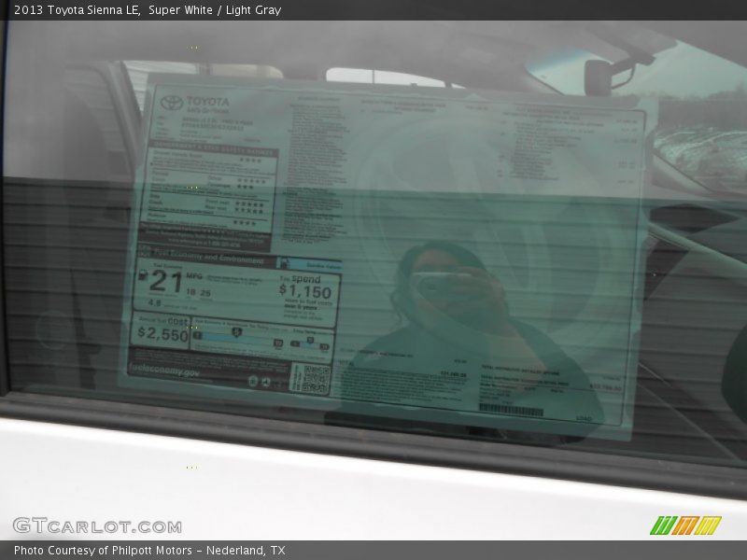Screen dimensions: 747x560
Task: Click the 'Super White / Light Gray' caption text
Action: 215,10
